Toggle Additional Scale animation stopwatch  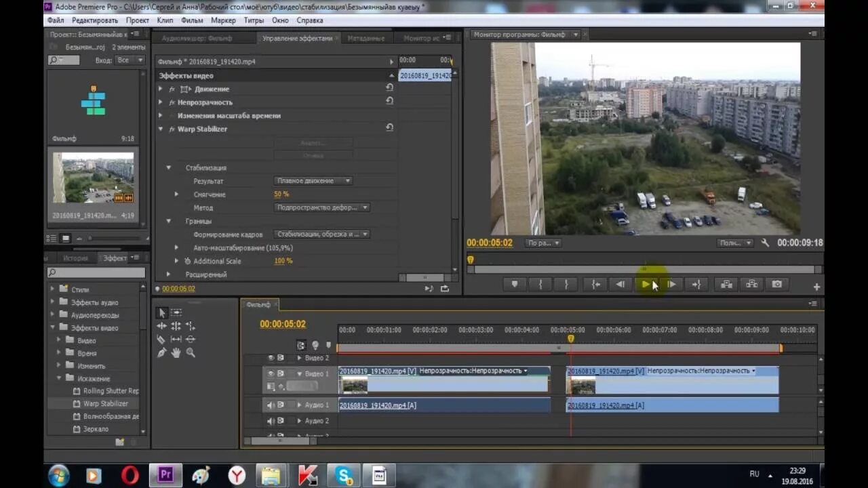187,261
